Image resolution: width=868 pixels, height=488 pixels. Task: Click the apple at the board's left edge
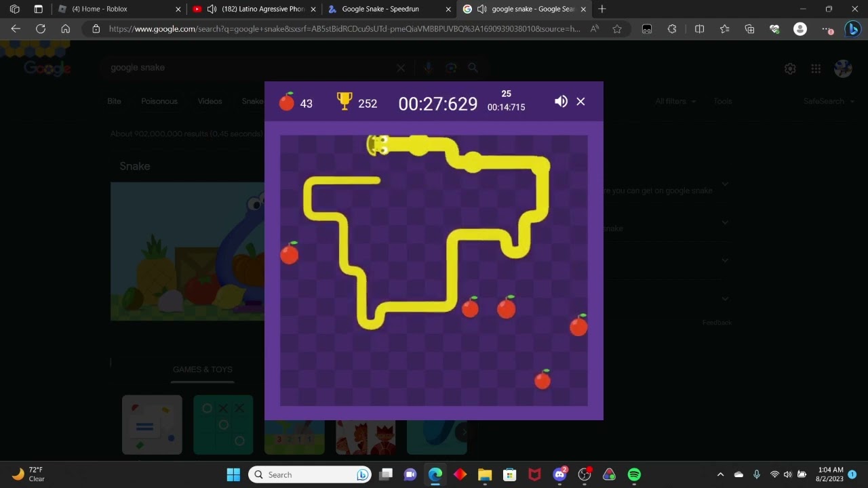click(x=290, y=253)
